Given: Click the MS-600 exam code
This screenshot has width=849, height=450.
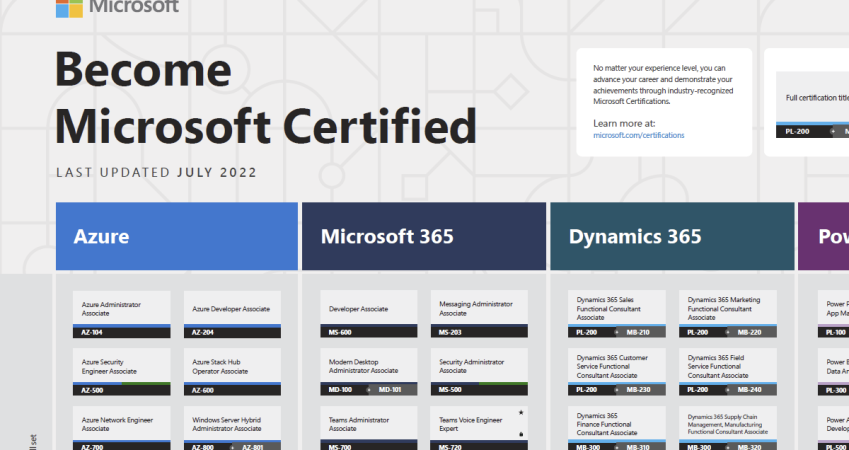Looking at the screenshot, I should pyautogui.click(x=339, y=332).
